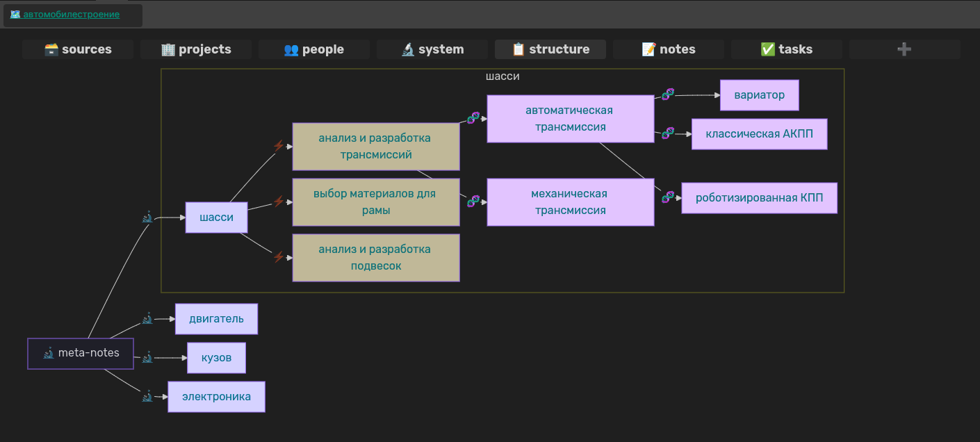Click the шасси group label
980x442 pixels.
click(x=503, y=76)
